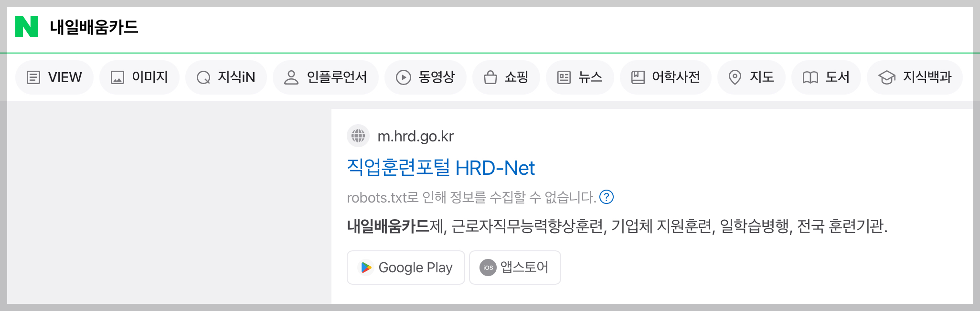The width and height of the screenshot is (980, 311).
Task: Go to the 뉴스 tab
Action: pos(580,77)
